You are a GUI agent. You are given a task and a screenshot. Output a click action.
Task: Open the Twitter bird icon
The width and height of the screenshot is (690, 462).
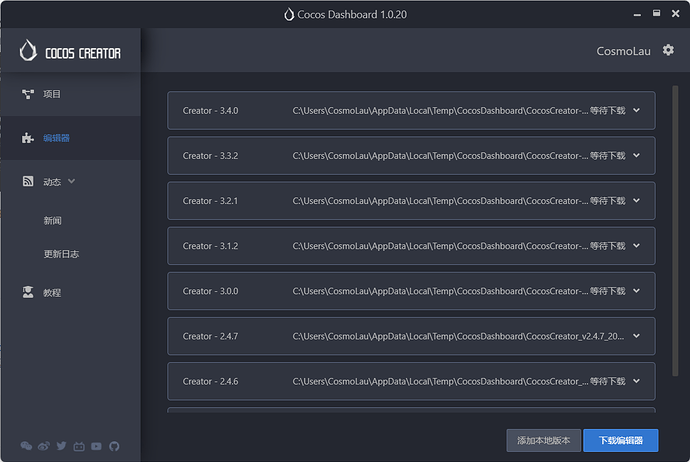coord(61,446)
